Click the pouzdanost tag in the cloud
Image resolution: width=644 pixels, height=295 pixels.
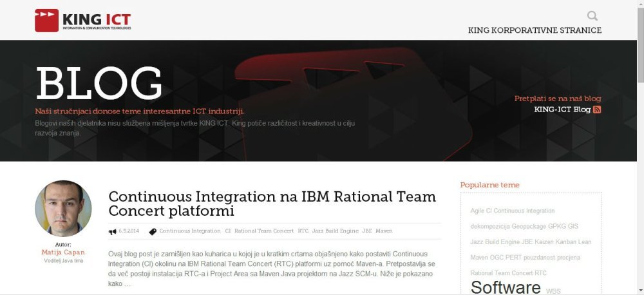point(539,258)
